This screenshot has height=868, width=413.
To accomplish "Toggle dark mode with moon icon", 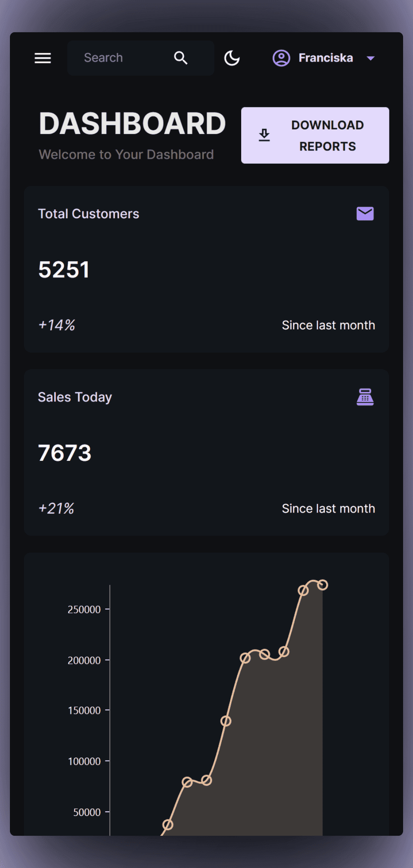I will 232,58.
